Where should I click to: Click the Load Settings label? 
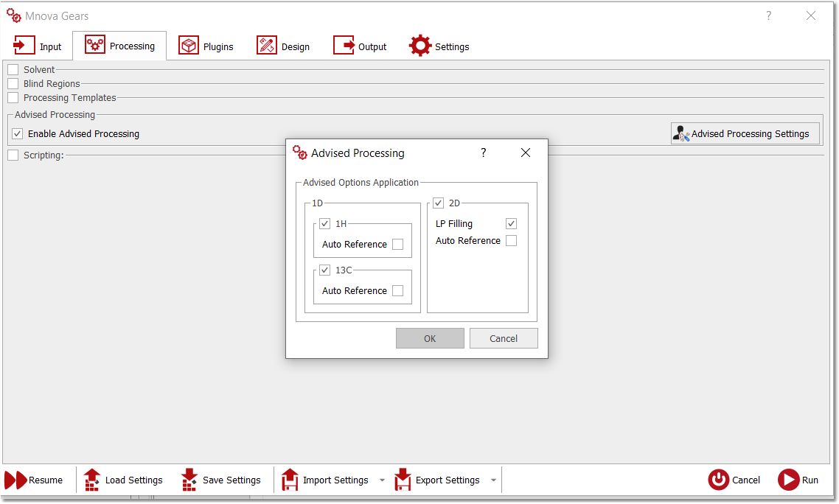click(x=133, y=480)
